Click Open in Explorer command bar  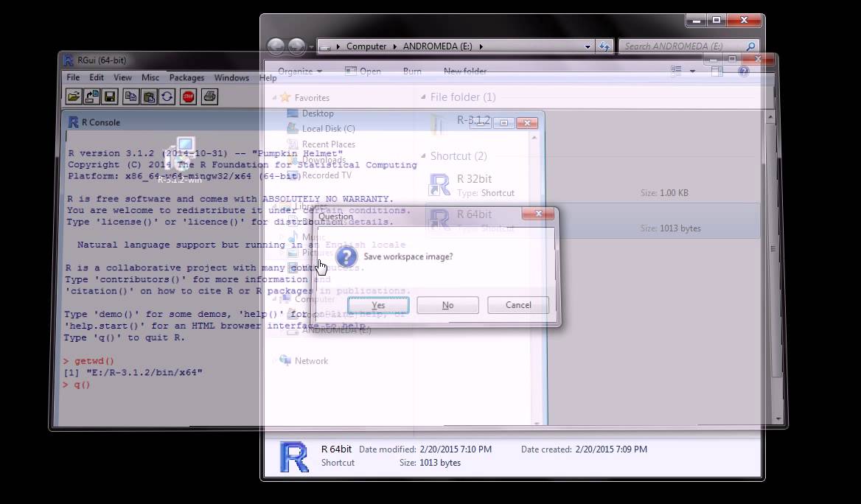click(x=363, y=71)
